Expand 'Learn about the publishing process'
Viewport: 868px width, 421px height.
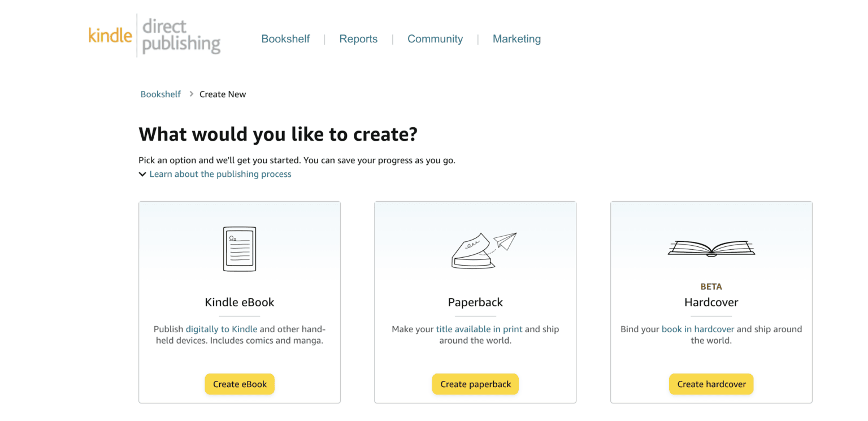(220, 174)
